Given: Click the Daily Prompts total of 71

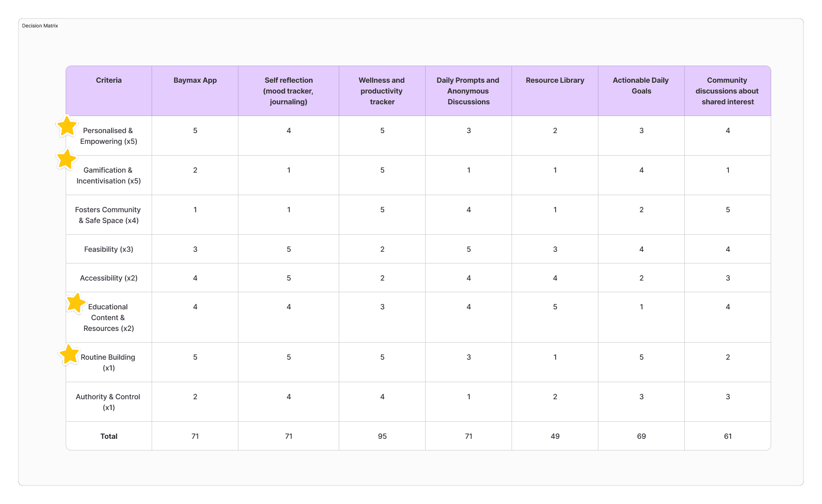Looking at the screenshot, I should pos(469,436).
